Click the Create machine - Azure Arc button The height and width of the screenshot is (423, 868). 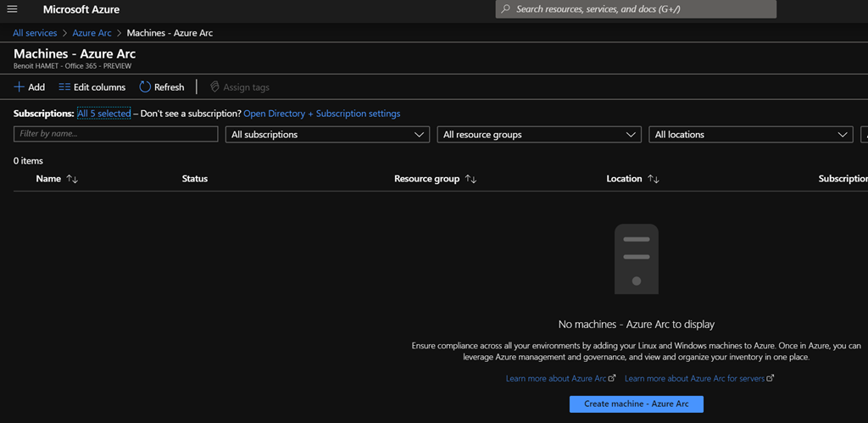pos(637,404)
